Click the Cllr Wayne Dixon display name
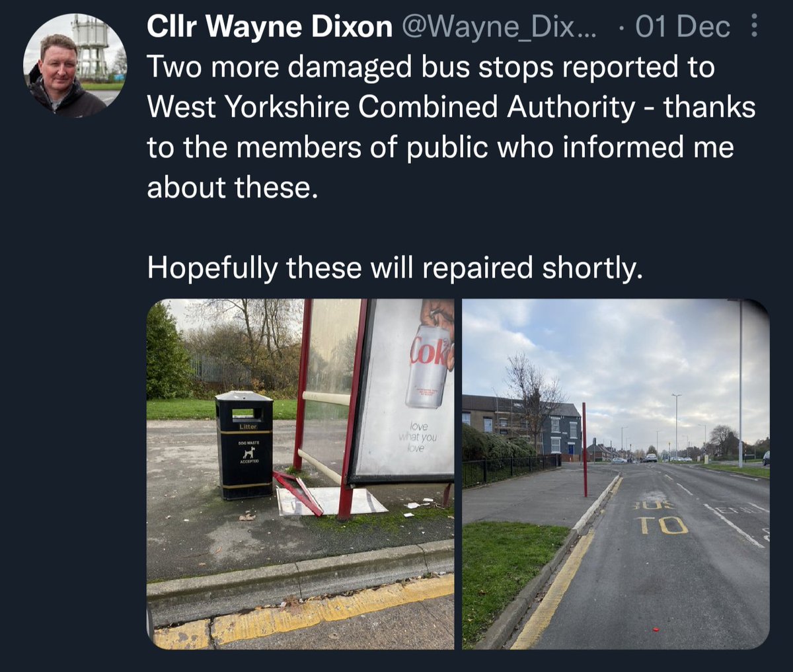This screenshot has height=672, width=793. (x=270, y=28)
